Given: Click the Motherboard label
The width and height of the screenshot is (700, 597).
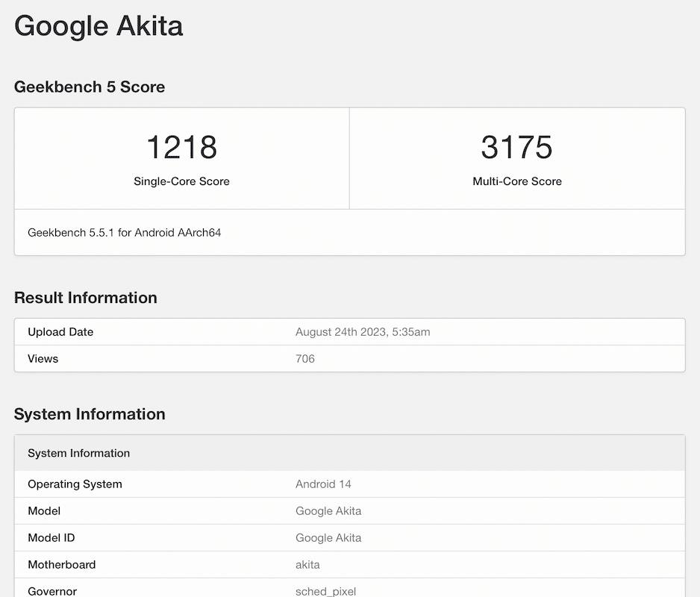Looking at the screenshot, I should tap(62, 564).
